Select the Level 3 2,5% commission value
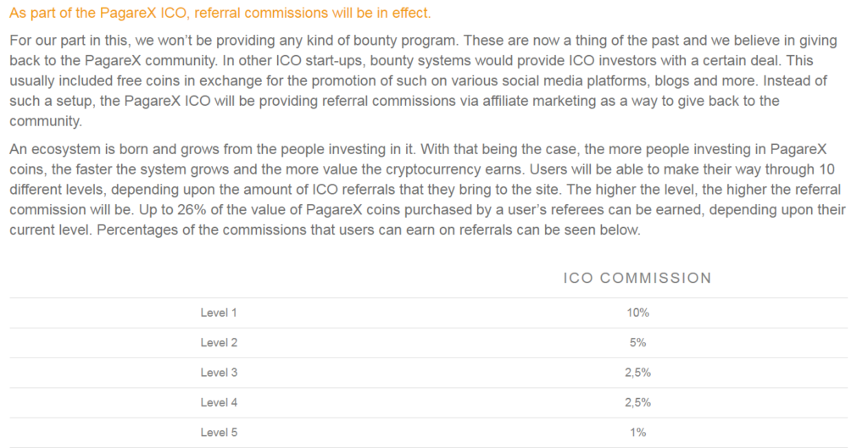Screen dimensions: 868x448 (637, 373)
